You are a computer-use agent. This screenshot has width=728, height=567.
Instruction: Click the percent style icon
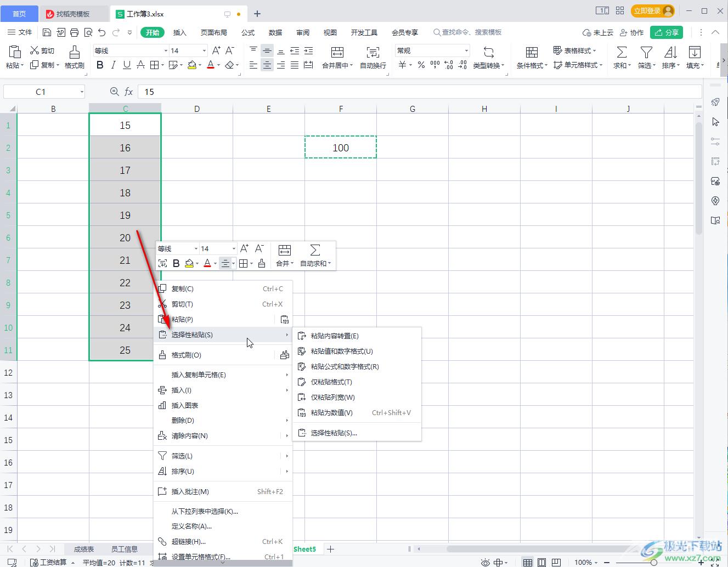[421, 65]
